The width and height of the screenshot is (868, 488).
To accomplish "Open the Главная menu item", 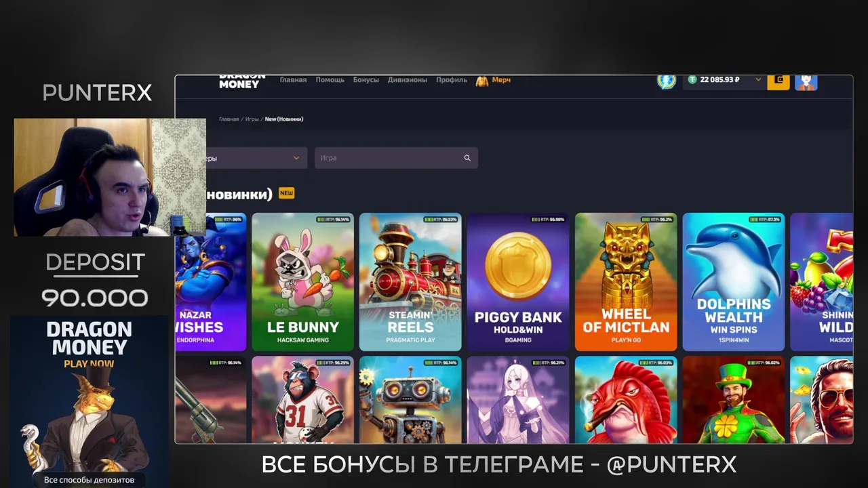I will (293, 80).
